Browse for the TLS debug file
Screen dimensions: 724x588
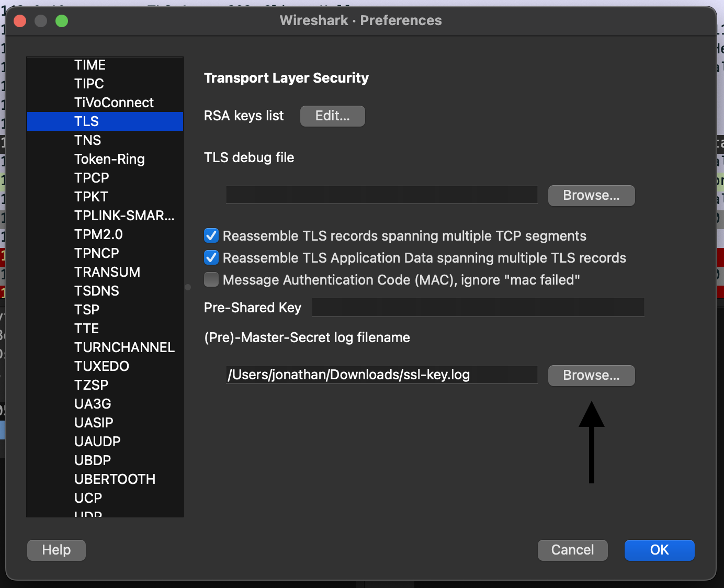tap(591, 195)
